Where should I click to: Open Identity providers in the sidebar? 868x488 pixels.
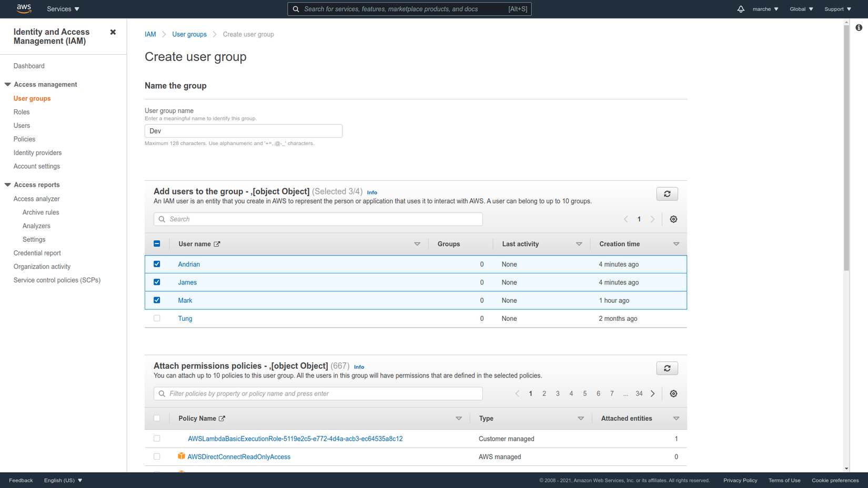(37, 153)
